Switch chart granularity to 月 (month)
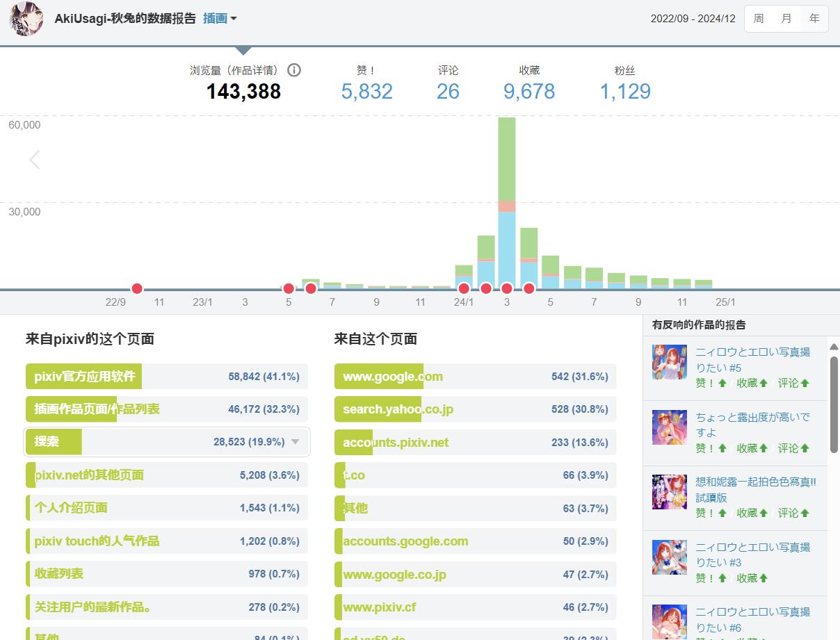The width and height of the screenshot is (840, 640). point(786,19)
